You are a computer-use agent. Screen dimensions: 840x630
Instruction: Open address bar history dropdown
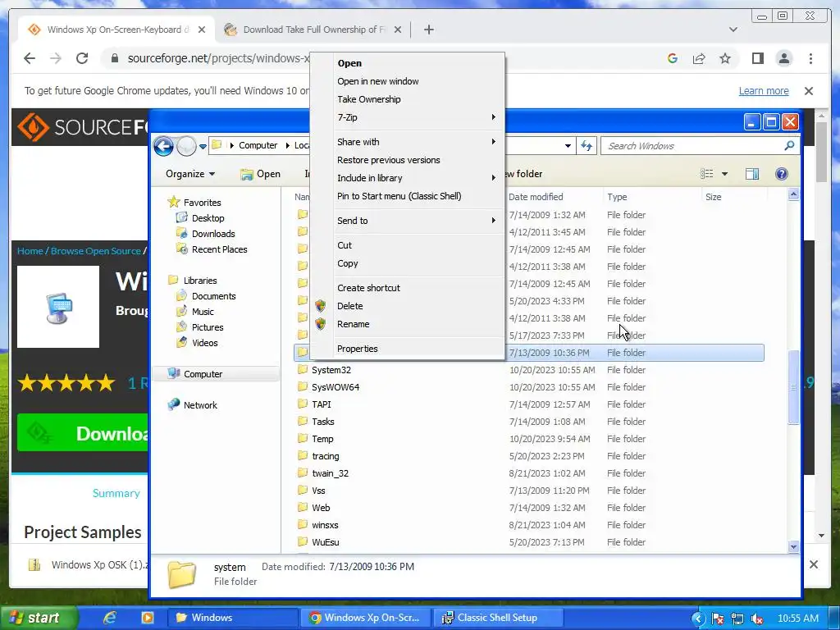click(568, 146)
